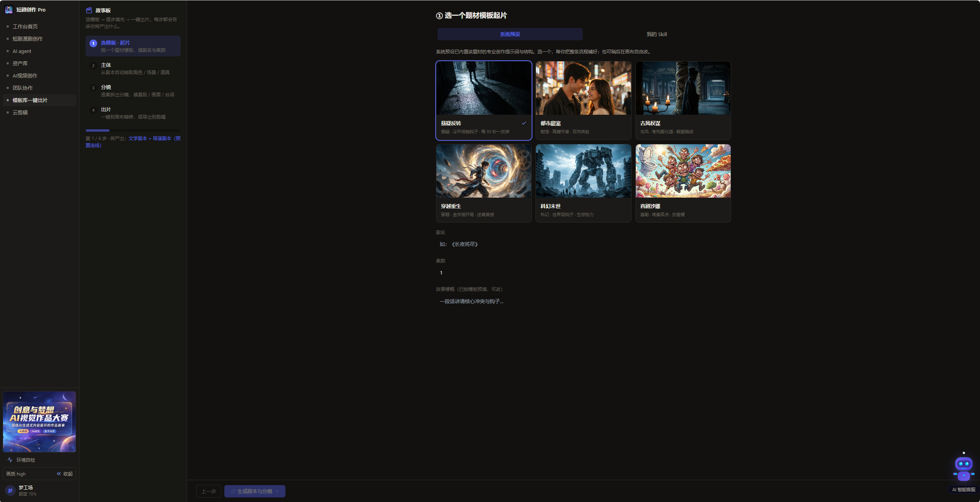Click the 梦工场 user avatar
This screenshot has height=502, width=980.
tap(10, 490)
